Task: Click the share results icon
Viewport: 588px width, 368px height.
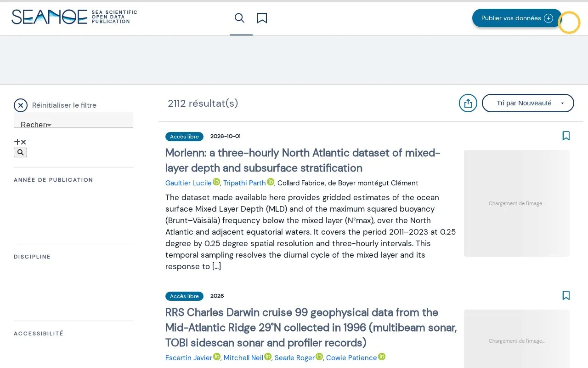Action: (468, 103)
